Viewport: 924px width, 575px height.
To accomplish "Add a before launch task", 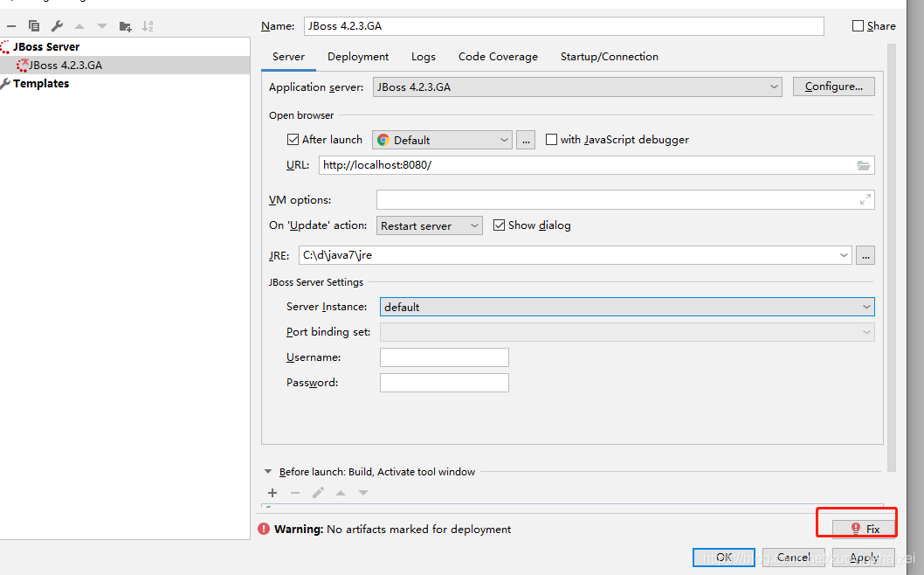I will 272,493.
